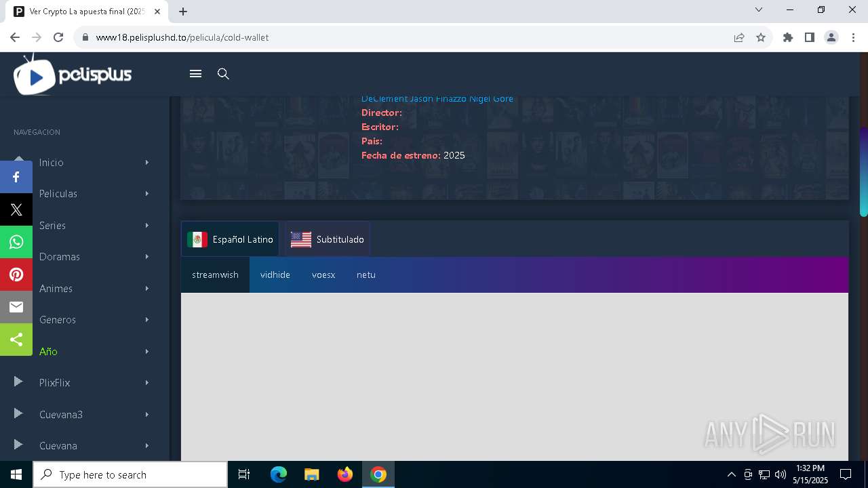Open Series navigation link
Viewport: 868px width, 488px height.
click(52, 225)
